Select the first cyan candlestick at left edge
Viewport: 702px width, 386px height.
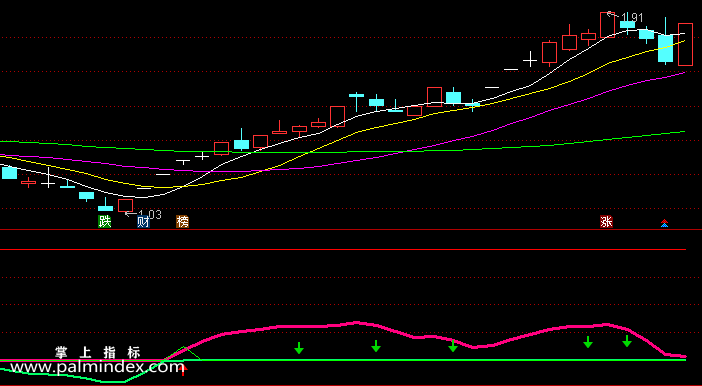click(x=9, y=173)
